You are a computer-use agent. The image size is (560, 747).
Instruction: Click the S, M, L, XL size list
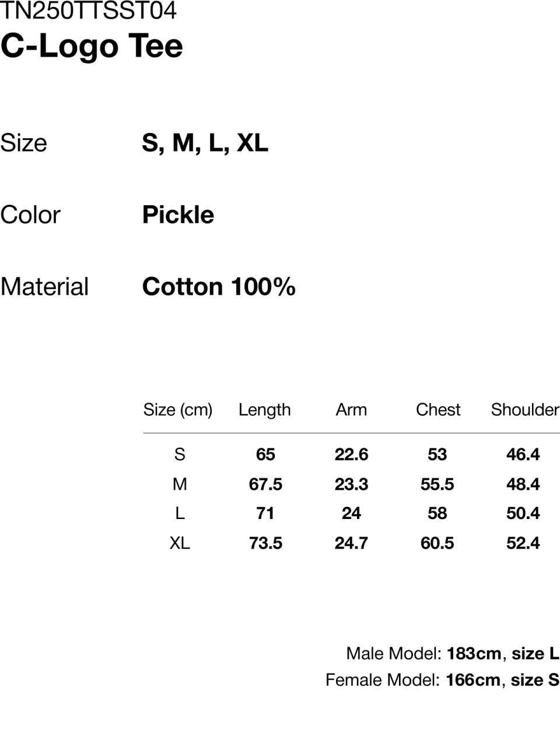pos(205,143)
